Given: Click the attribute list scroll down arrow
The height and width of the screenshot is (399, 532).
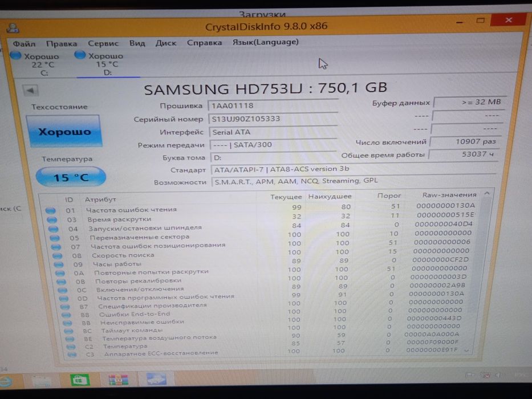Looking at the screenshot, I should tap(467, 350).
